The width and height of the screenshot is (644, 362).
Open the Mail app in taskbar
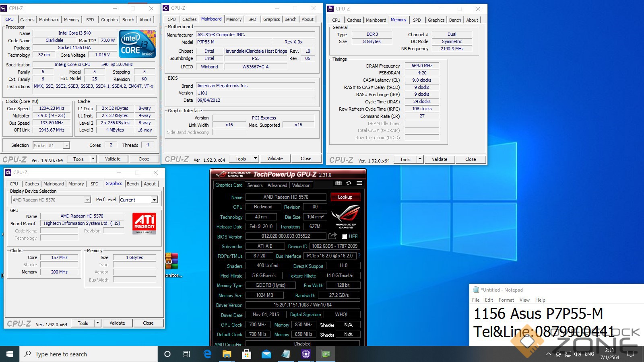[x=266, y=354]
